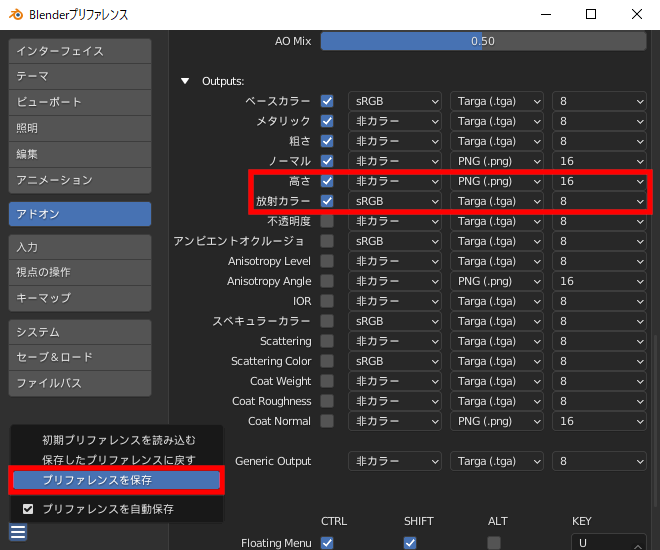The height and width of the screenshot is (550, 660).
Task: Switch to ビューポート preferences tab
Action: [80, 102]
